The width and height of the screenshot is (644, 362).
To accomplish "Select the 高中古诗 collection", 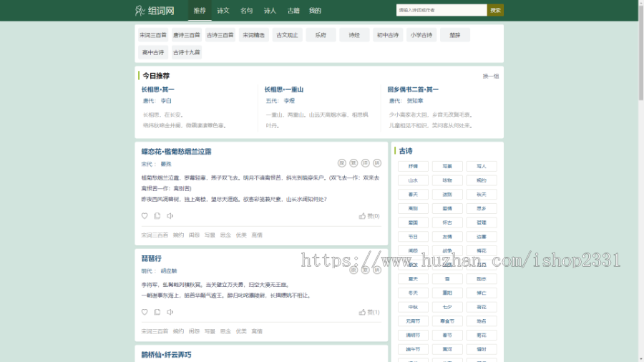I will click(x=153, y=52).
